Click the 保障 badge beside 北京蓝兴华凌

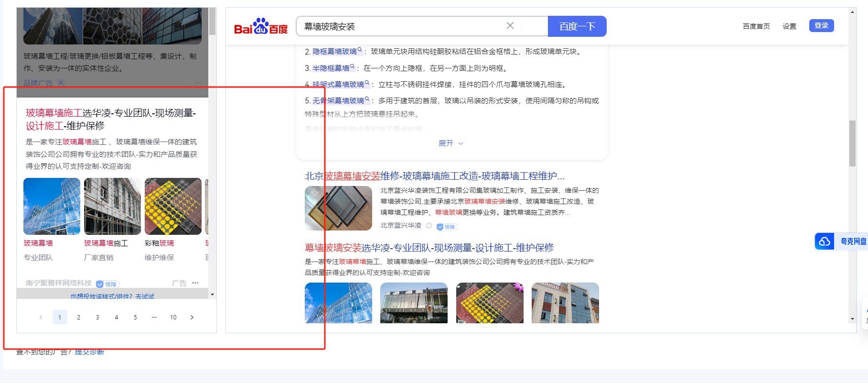tap(447, 227)
